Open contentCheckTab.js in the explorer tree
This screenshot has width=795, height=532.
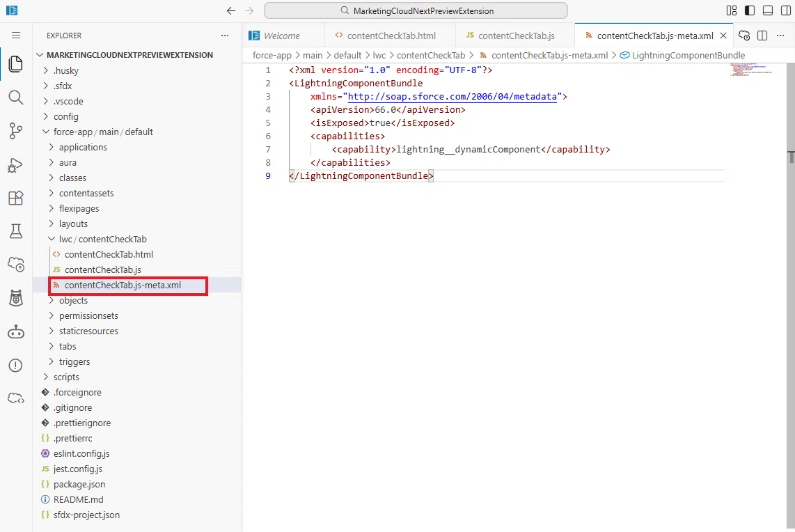coord(103,269)
